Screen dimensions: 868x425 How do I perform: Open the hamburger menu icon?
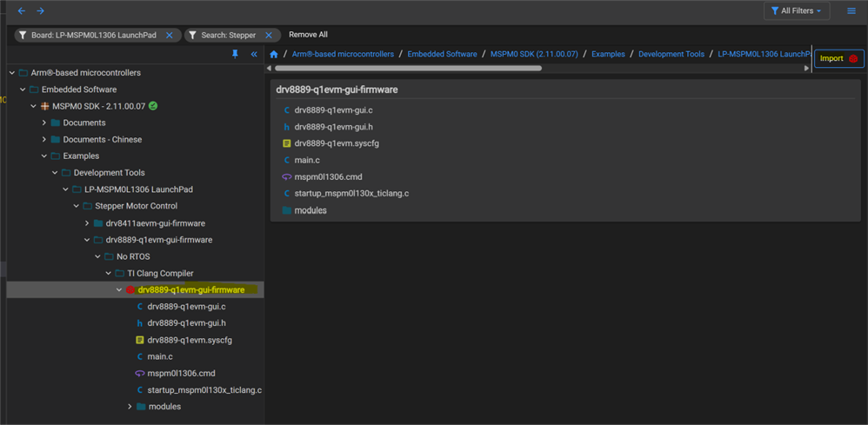[x=851, y=11]
